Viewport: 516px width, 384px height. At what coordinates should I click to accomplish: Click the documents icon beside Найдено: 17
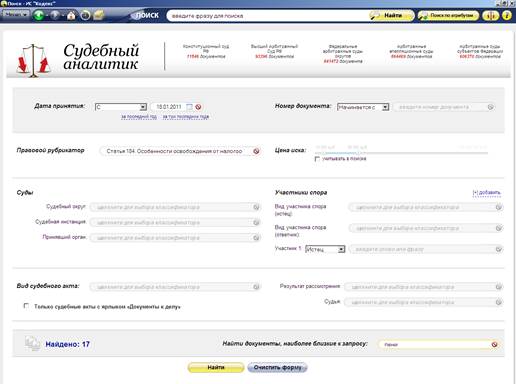32,343
